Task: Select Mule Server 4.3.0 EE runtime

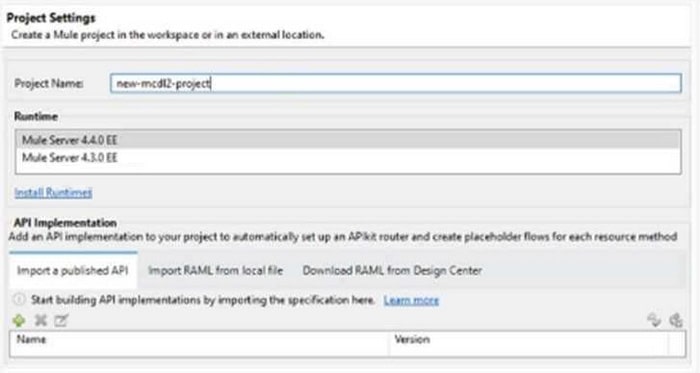Action: click(348, 157)
